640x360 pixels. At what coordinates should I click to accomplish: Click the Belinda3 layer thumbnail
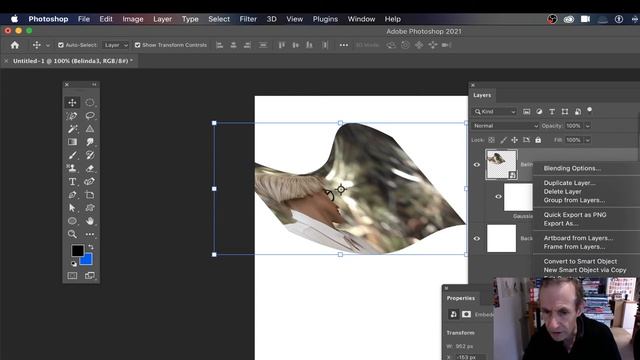pyautogui.click(x=501, y=164)
